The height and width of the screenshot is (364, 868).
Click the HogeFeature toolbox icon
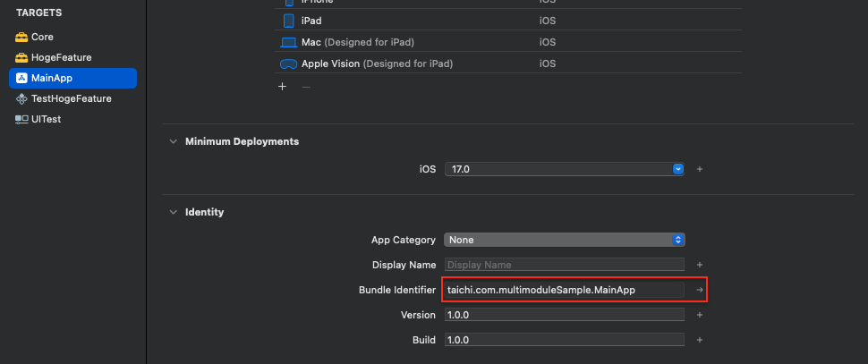[21, 57]
